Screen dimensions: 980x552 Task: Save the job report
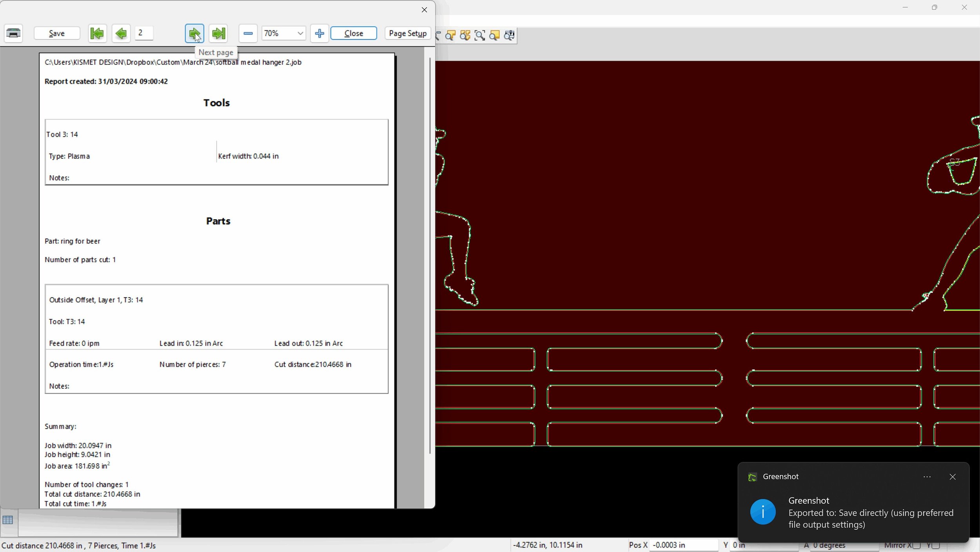pos(57,33)
